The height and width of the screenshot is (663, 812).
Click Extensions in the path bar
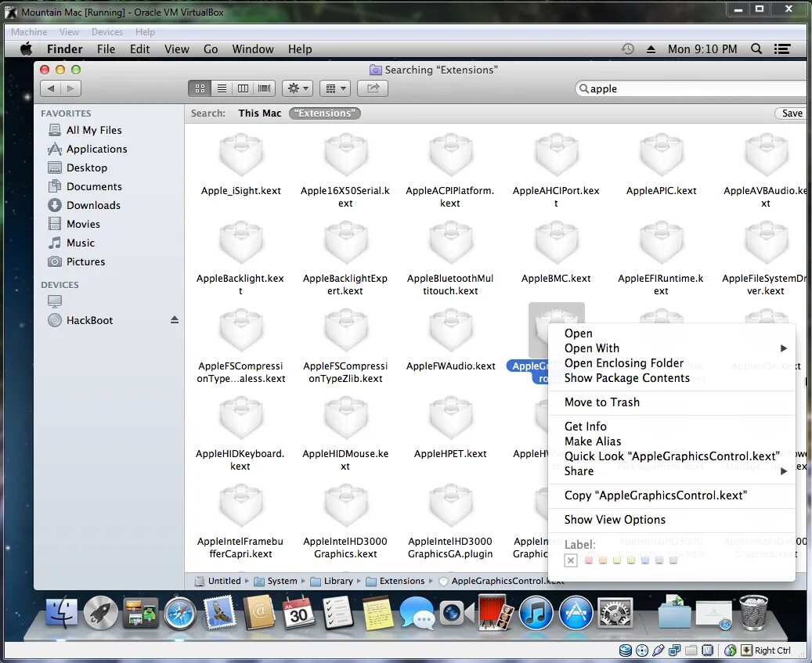pyautogui.click(x=395, y=582)
